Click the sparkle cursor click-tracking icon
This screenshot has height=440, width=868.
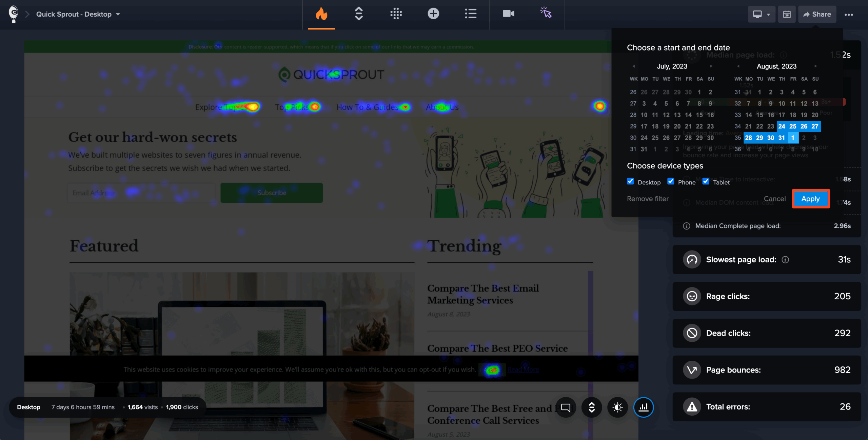click(546, 13)
